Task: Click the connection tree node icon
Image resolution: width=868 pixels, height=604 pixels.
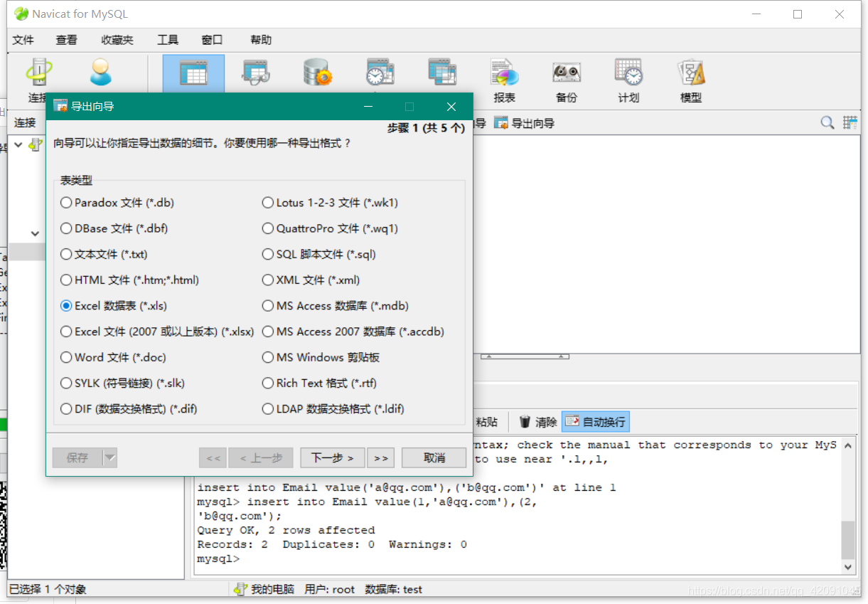Action: 36,144
